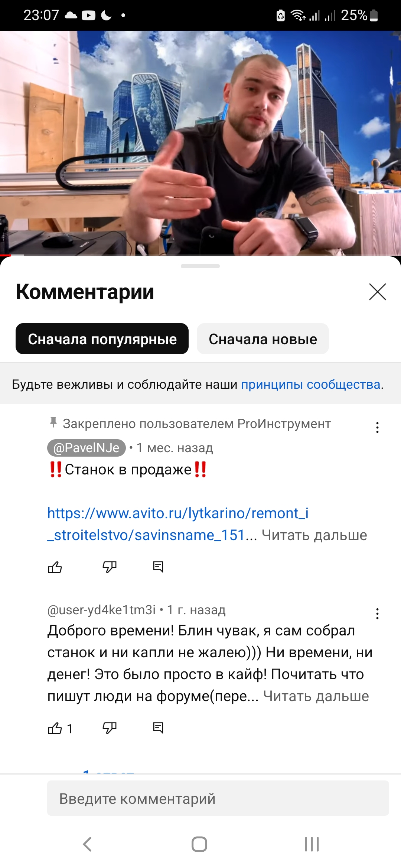Sort by Сначала популярные

102,339
